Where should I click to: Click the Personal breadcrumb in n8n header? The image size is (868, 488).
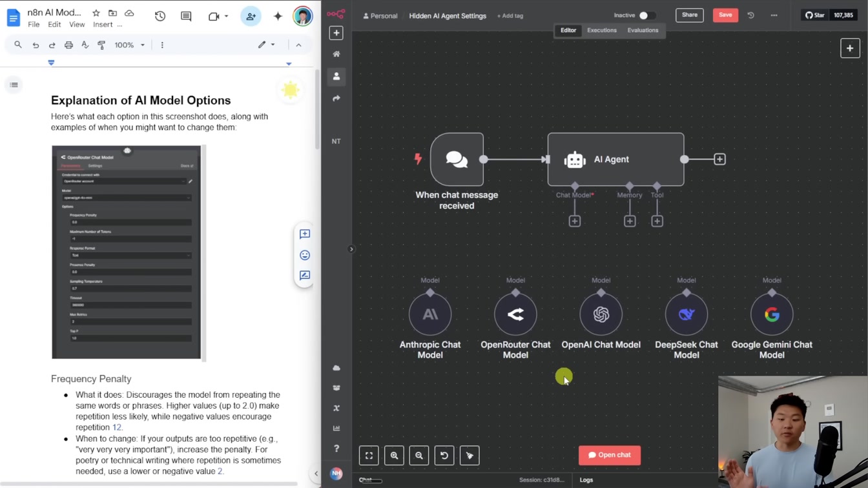pos(380,16)
